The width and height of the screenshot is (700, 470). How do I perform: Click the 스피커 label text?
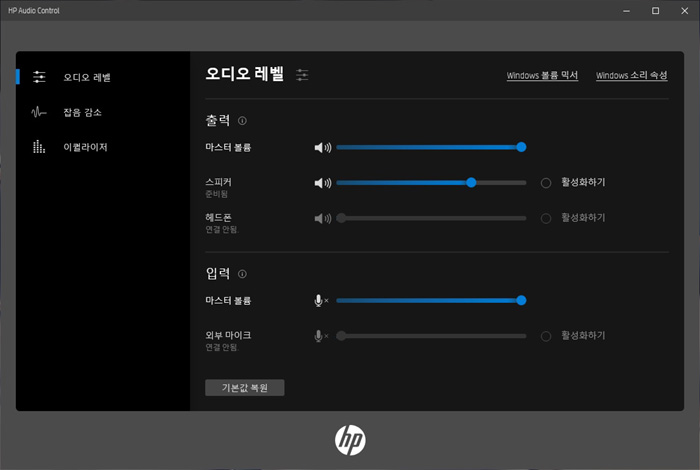218,182
